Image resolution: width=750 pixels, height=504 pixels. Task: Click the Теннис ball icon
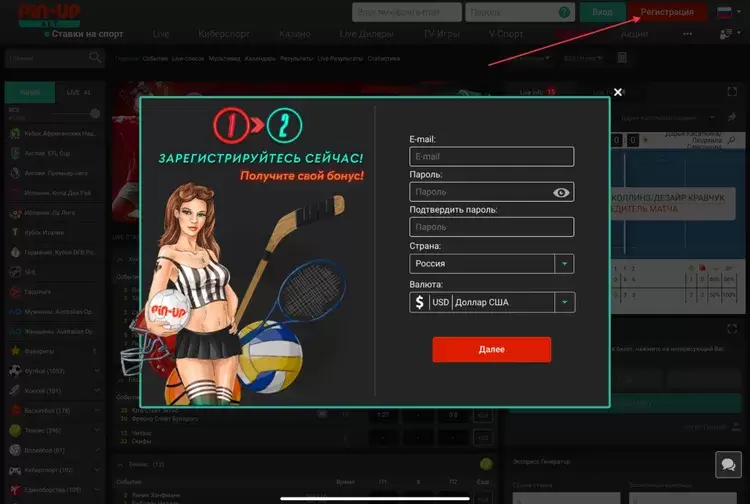coord(15,430)
